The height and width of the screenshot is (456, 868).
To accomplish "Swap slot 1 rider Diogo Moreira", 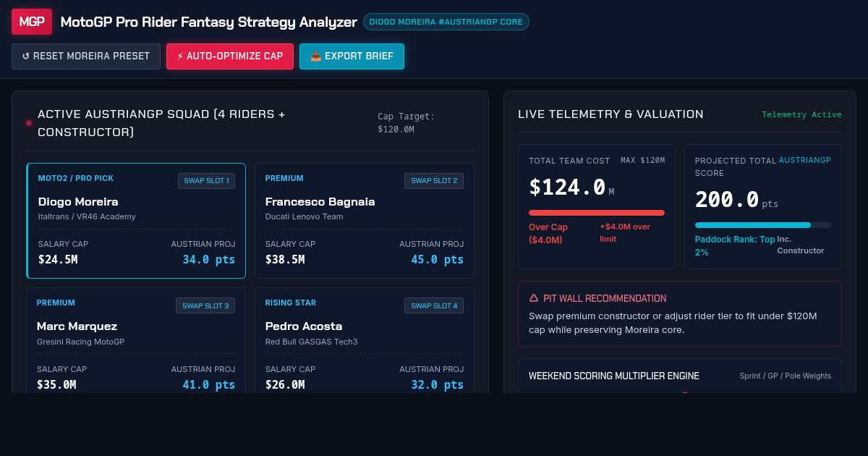I will click(x=206, y=181).
